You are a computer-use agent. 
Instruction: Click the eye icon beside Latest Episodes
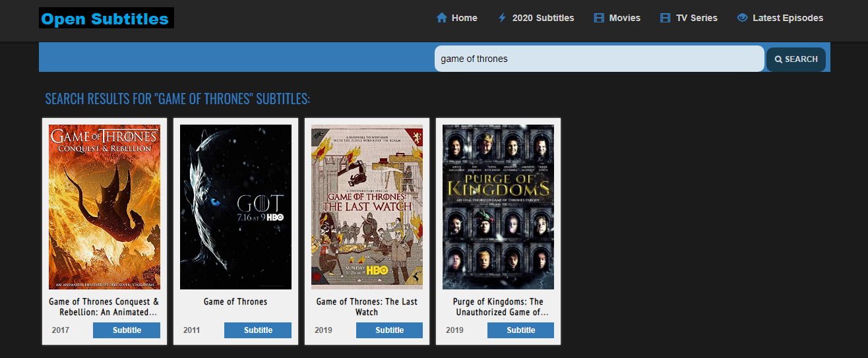[x=742, y=18]
